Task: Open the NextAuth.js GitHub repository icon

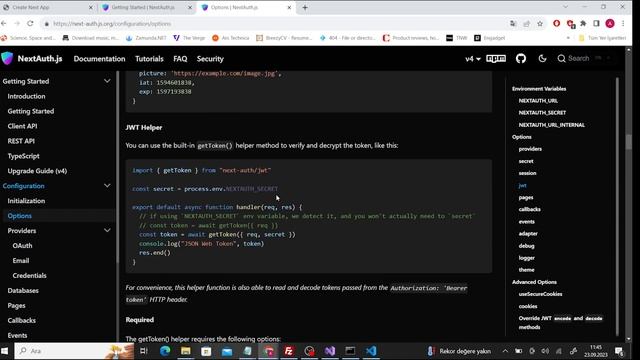Action: pos(521,59)
